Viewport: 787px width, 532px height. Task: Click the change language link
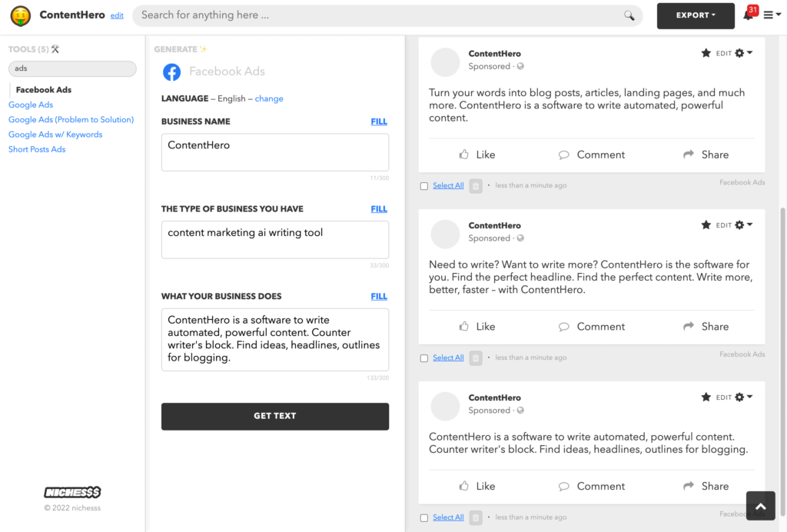pyautogui.click(x=269, y=99)
